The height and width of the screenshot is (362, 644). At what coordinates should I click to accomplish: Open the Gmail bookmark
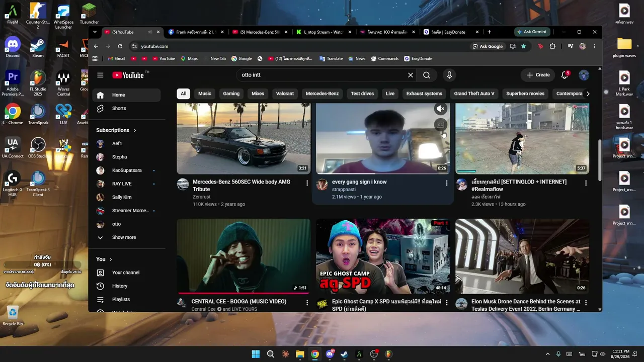[116, 59]
